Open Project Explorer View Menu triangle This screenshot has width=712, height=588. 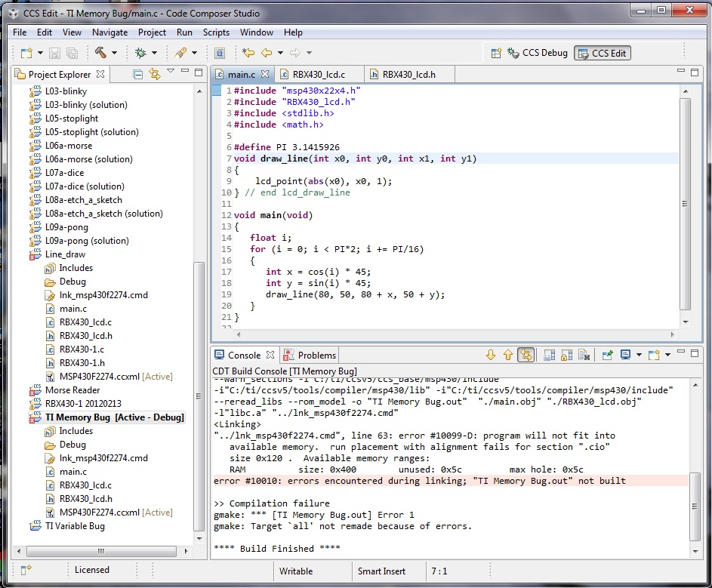point(171,71)
